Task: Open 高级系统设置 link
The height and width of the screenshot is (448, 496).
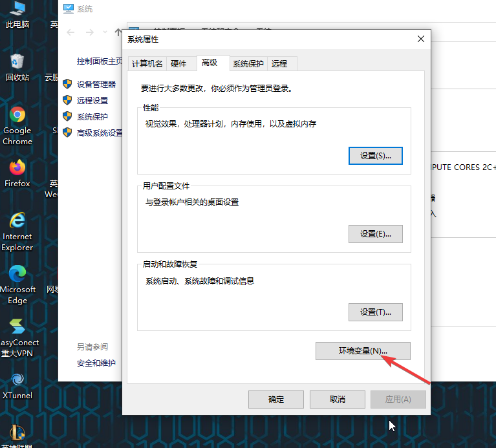Action: tap(100, 133)
